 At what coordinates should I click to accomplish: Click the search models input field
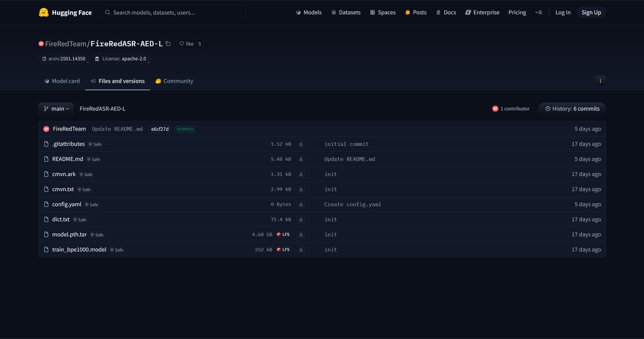173,12
